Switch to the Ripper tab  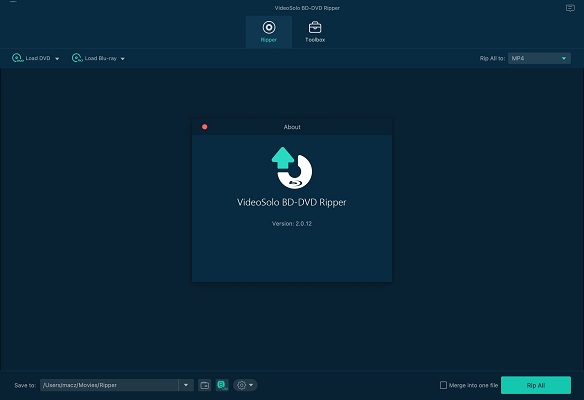(x=269, y=32)
